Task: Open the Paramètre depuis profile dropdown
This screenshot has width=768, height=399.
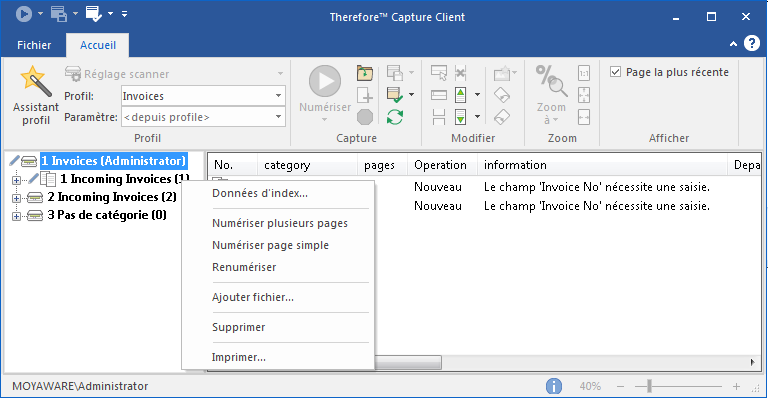Action: coord(278,117)
